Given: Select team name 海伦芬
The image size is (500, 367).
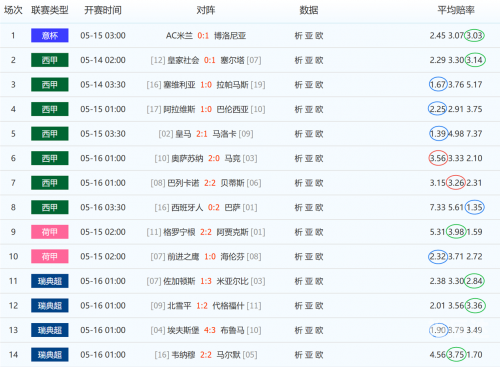Looking at the screenshot, I should [x=232, y=257].
